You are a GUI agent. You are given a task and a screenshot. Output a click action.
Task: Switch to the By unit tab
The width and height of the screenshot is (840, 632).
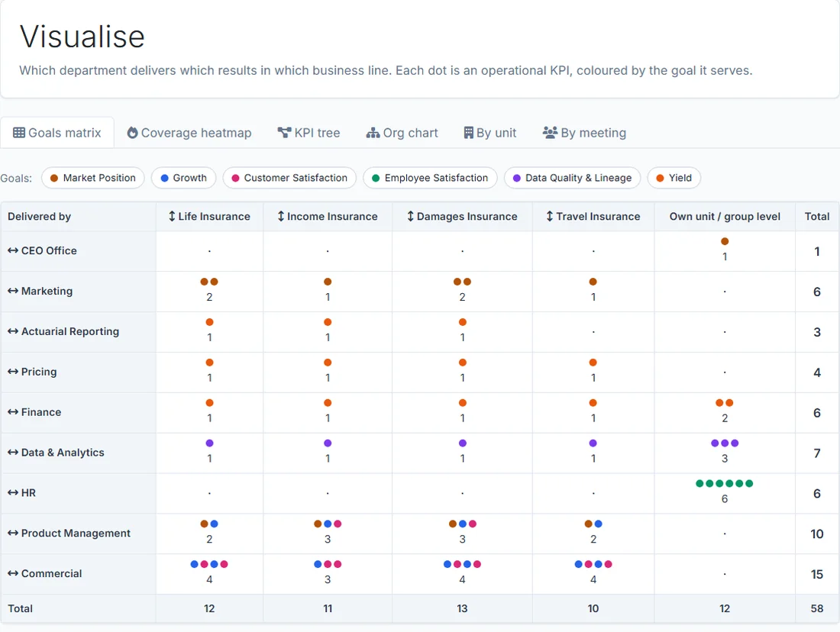point(489,133)
